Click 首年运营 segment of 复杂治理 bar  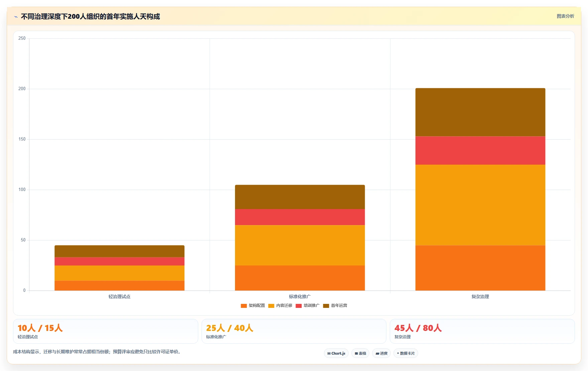point(480,112)
